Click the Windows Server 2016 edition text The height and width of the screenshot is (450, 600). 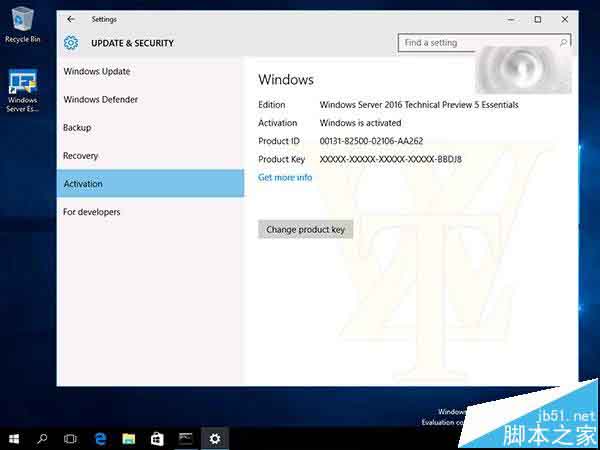point(419,104)
